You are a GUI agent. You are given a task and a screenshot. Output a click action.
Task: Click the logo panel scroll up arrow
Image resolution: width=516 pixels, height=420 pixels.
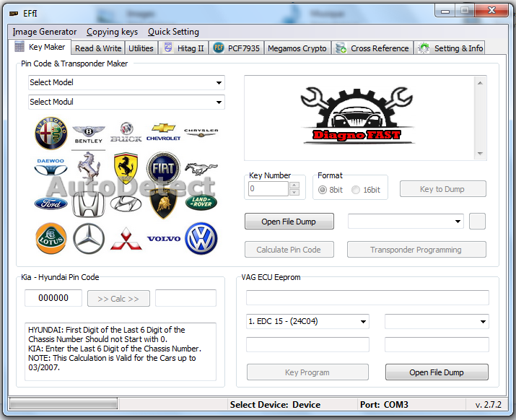pyautogui.click(x=480, y=83)
